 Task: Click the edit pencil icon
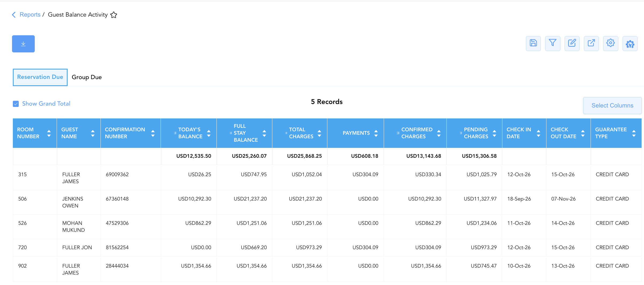pyautogui.click(x=572, y=43)
